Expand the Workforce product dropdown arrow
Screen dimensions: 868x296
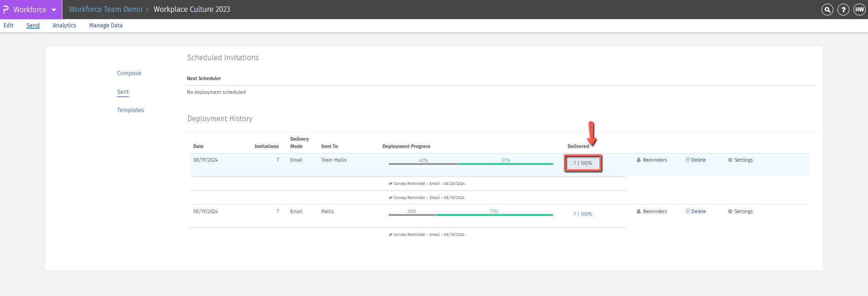[54, 10]
